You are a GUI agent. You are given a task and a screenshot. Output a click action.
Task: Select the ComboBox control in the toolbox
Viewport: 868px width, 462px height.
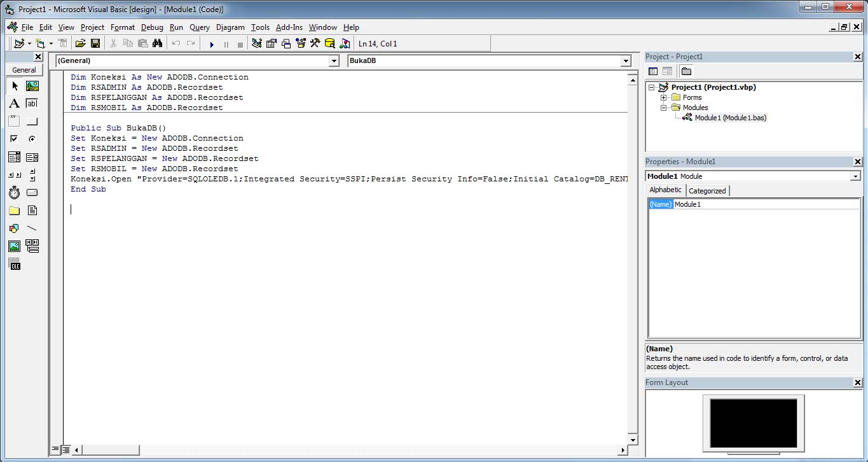pos(15,157)
